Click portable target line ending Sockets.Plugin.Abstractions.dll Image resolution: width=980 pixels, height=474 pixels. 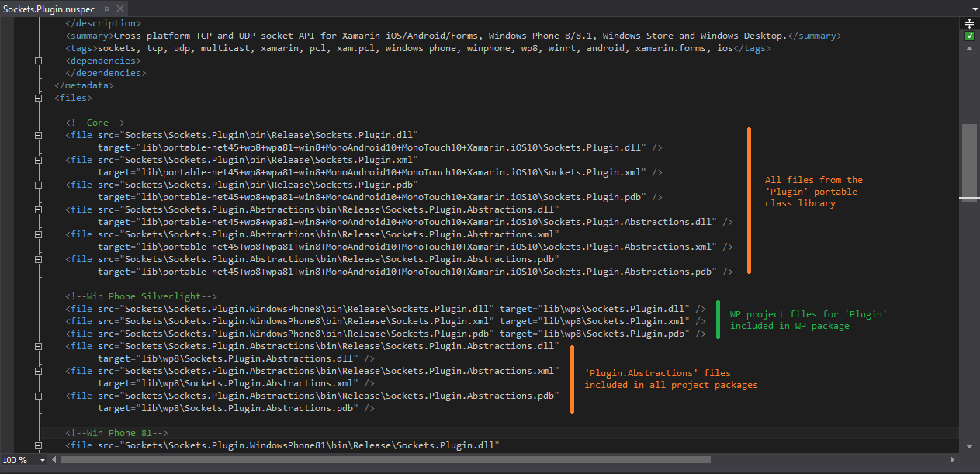pos(415,222)
